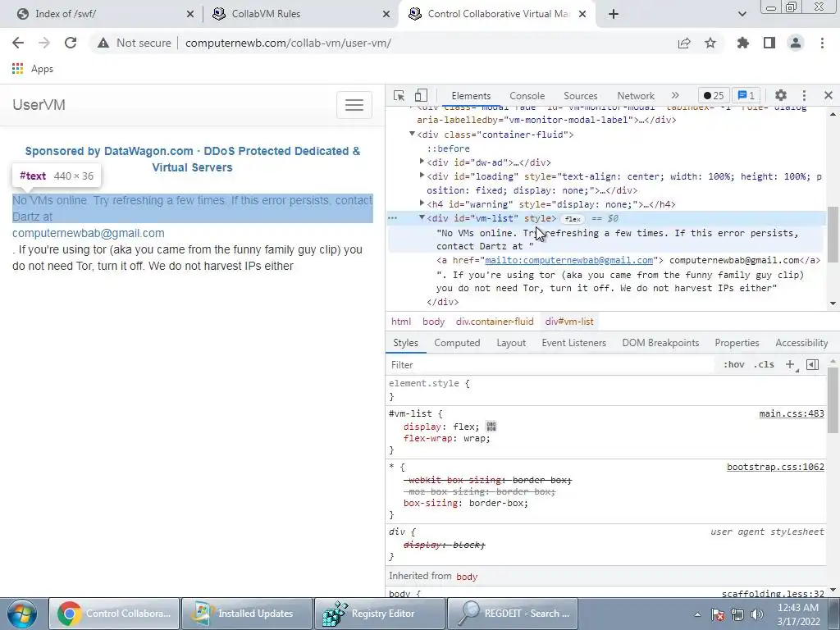Switch to the Console DevTools tab
The height and width of the screenshot is (630, 840).
point(527,95)
